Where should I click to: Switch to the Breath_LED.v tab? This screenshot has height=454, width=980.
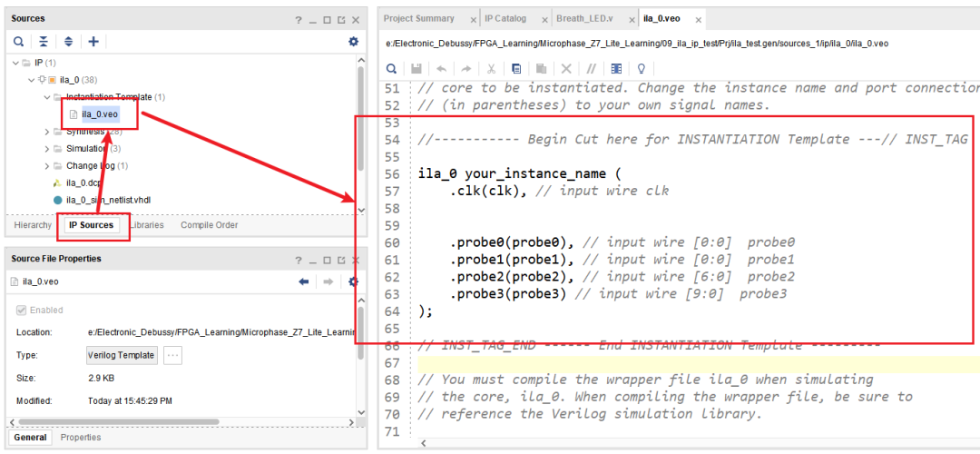[x=585, y=19]
